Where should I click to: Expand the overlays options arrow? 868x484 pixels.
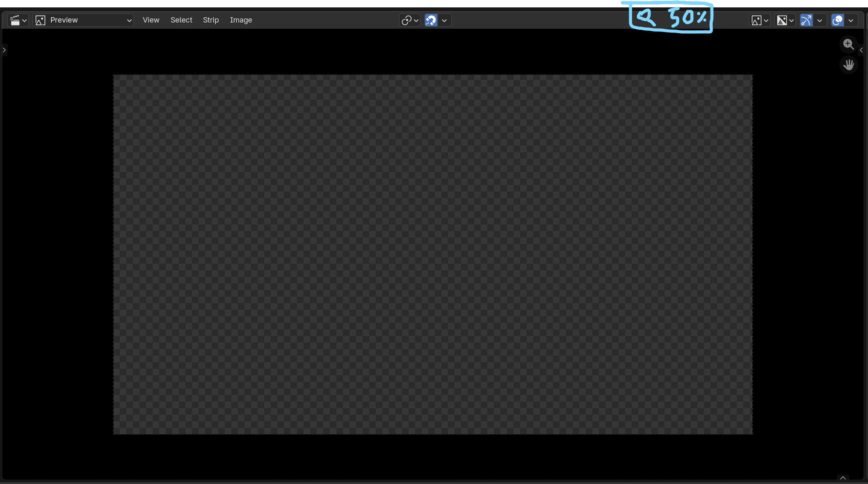(x=851, y=20)
